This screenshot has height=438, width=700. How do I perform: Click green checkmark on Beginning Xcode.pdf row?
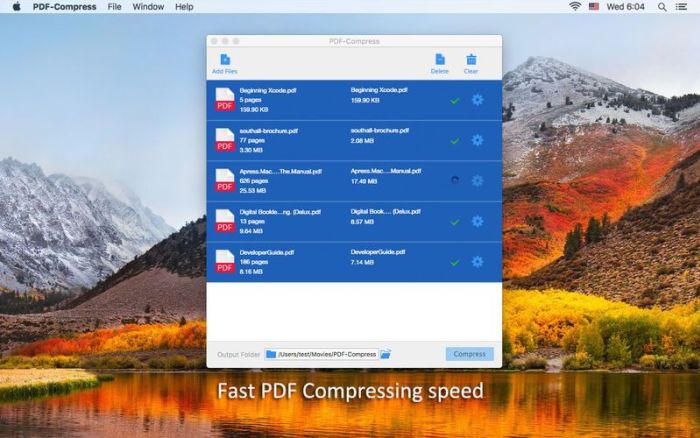[x=454, y=101]
